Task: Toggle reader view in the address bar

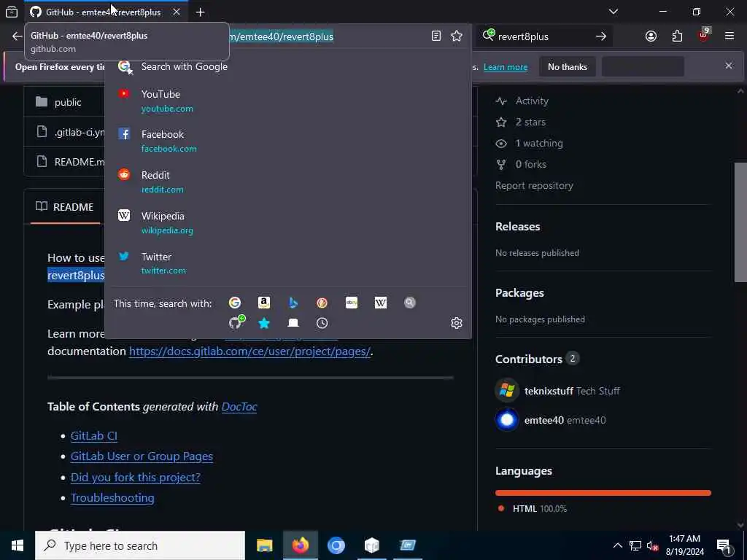Action: [436, 36]
